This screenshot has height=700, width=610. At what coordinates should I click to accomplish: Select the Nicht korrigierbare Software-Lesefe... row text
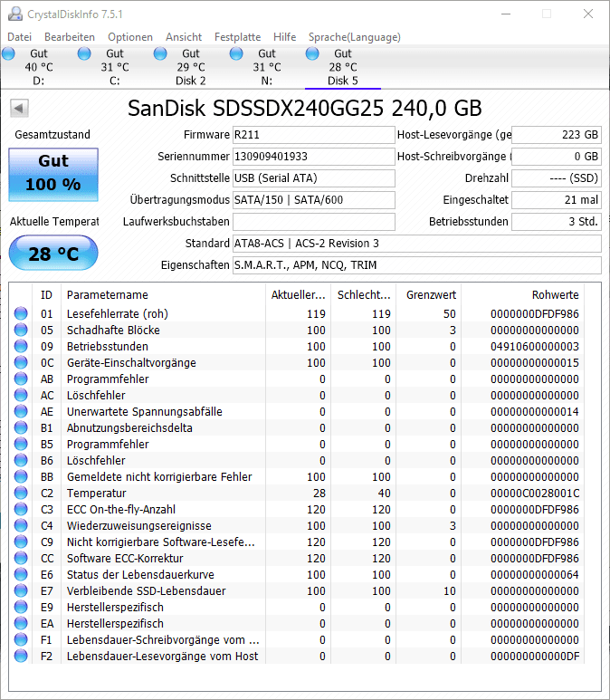click(x=160, y=542)
